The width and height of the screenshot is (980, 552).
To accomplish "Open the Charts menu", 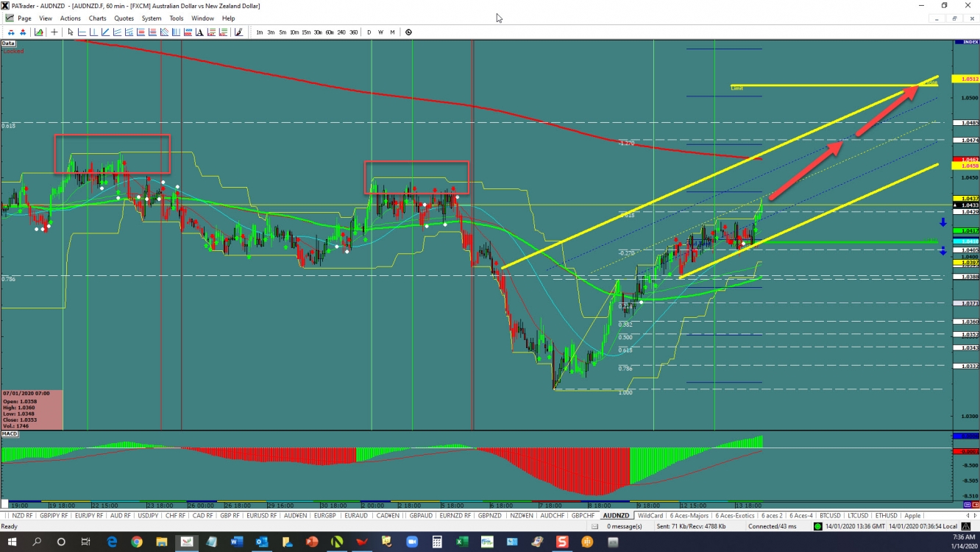I will (97, 18).
